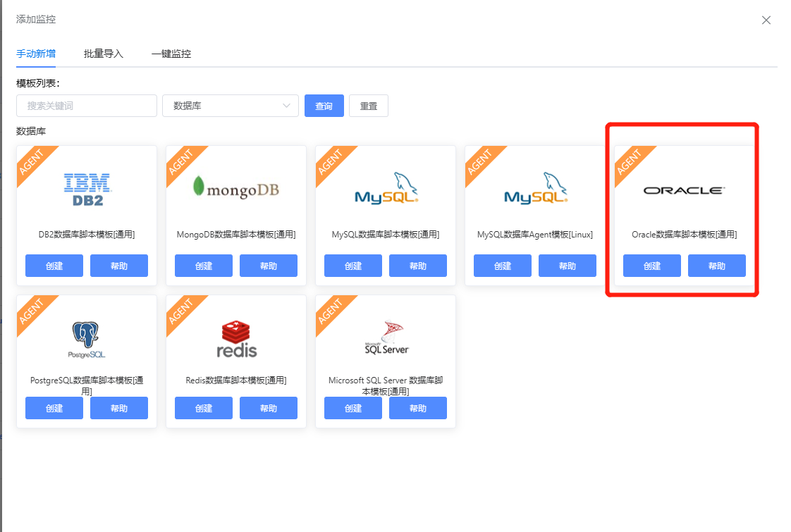Click 创建 on Microsoft SQL Server template
The width and height of the screenshot is (791, 532).
tap(353, 408)
